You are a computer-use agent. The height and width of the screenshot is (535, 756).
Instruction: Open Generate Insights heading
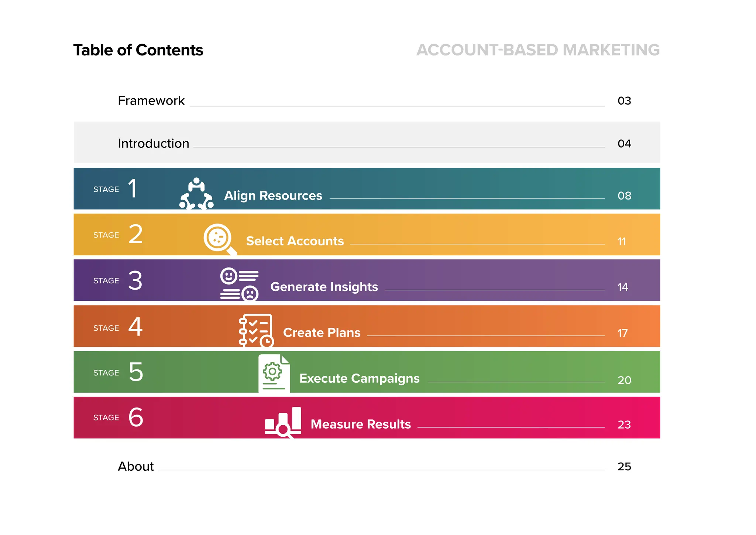click(324, 287)
